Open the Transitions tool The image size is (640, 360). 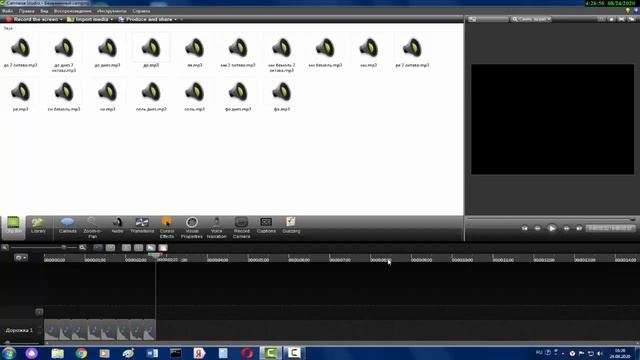(142, 226)
